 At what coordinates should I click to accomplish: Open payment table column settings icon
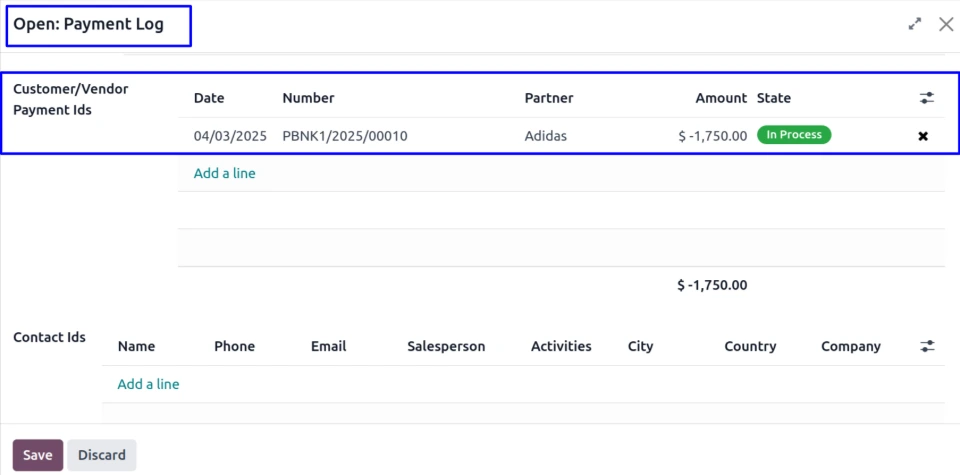coord(927,98)
